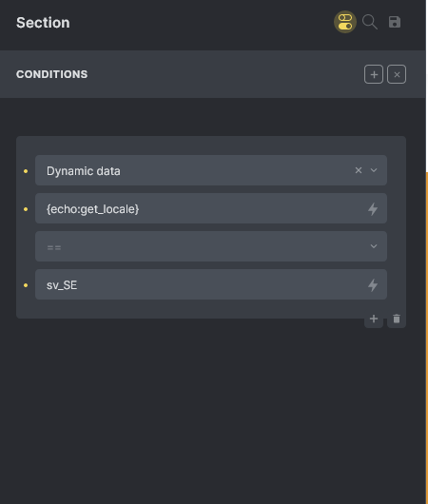Clear the Dynamic data selection with X
Viewport: 428px width, 504px height.
(359, 170)
